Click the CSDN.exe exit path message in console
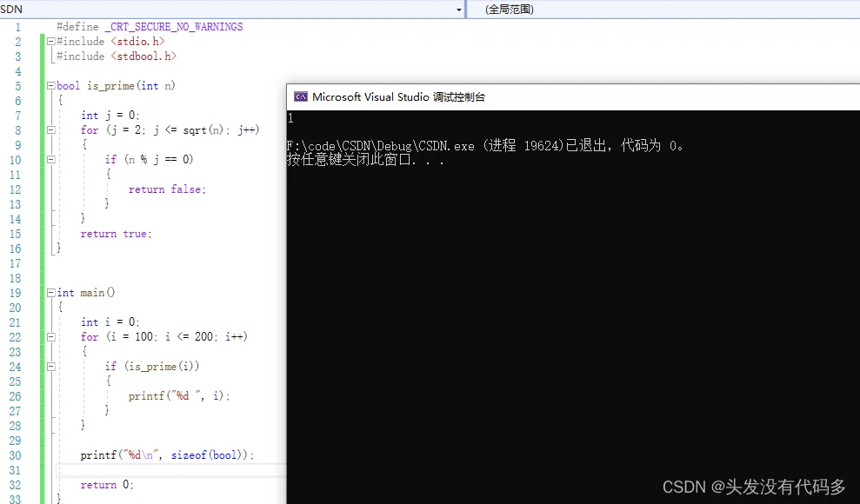Image resolution: width=860 pixels, height=504 pixels. pyautogui.click(x=485, y=146)
